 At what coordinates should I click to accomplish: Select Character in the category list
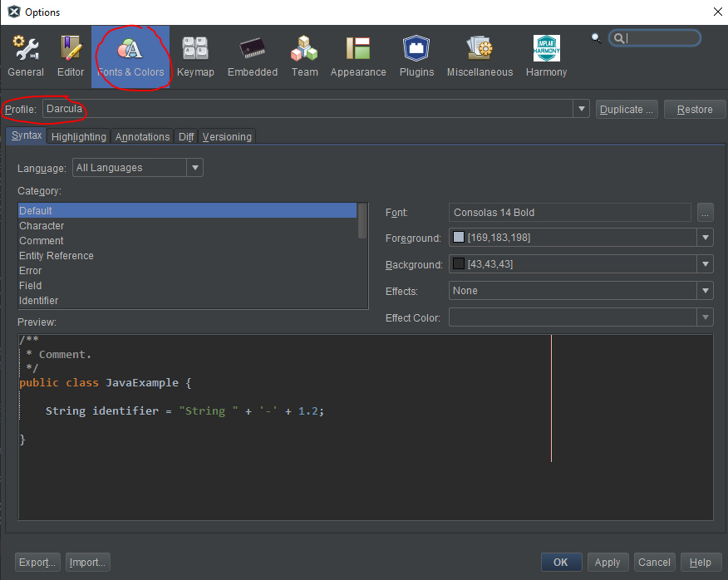[187, 226]
